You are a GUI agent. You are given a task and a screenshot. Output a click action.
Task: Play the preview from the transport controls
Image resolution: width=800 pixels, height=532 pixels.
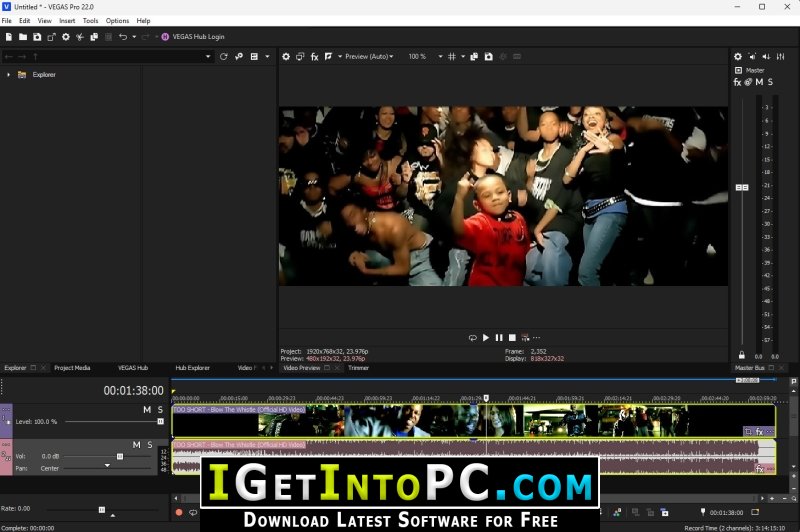point(486,338)
